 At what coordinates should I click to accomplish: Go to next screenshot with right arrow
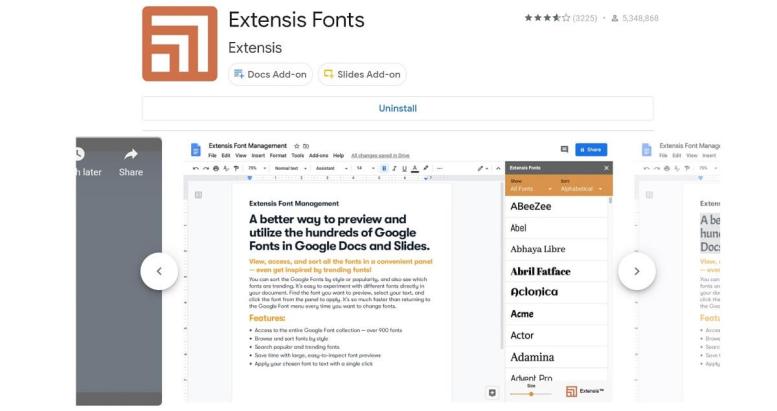(637, 271)
